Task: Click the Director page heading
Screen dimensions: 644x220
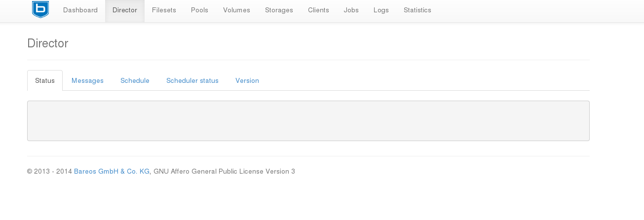Action: pyautogui.click(x=48, y=43)
